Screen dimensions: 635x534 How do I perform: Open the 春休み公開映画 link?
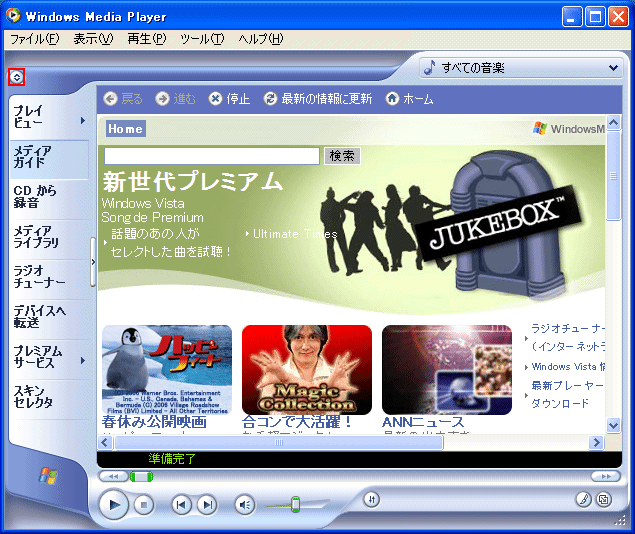(x=154, y=422)
